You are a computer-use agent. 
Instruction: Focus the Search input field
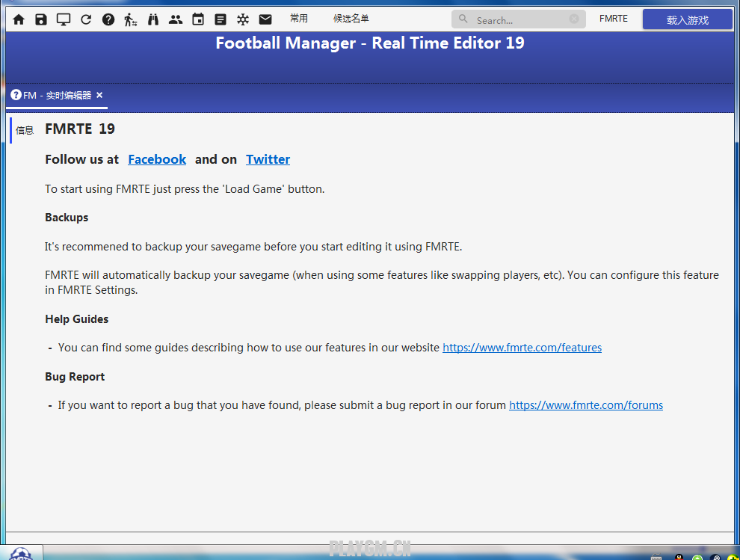coord(519,19)
